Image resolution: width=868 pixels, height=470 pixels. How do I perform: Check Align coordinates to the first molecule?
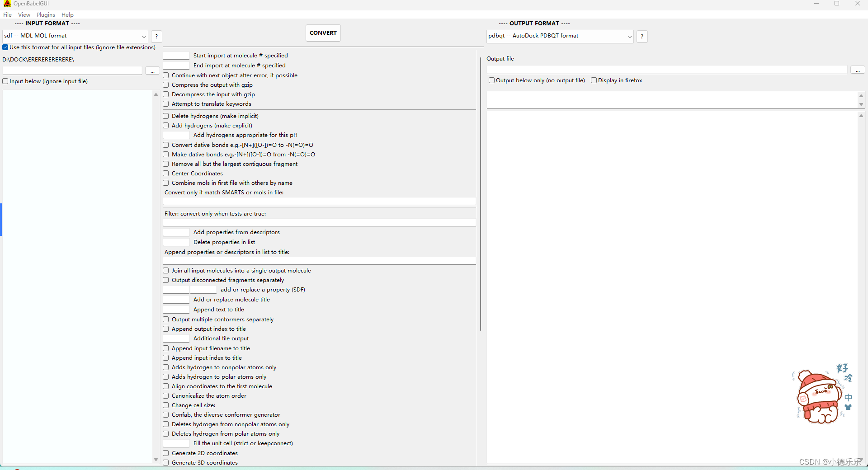point(166,386)
